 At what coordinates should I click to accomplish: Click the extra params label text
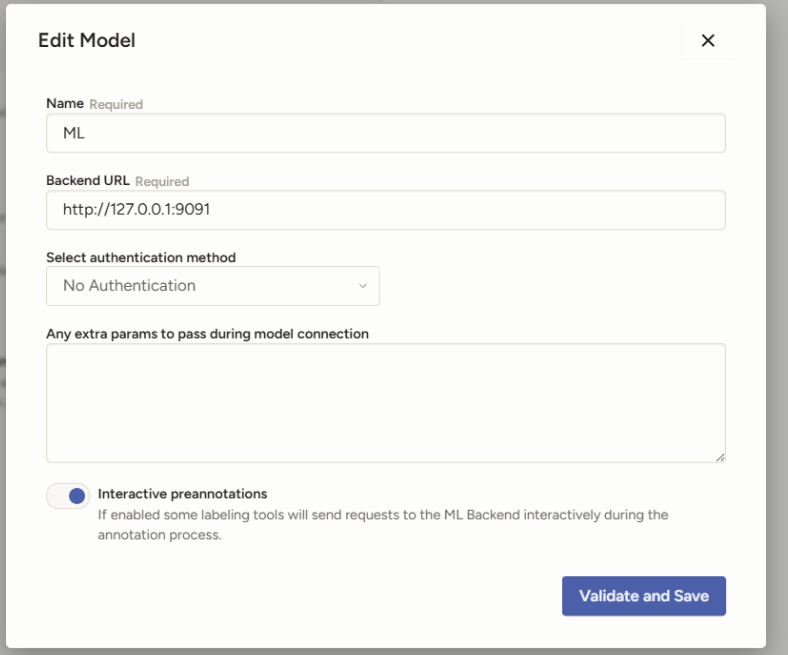[208, 334]
